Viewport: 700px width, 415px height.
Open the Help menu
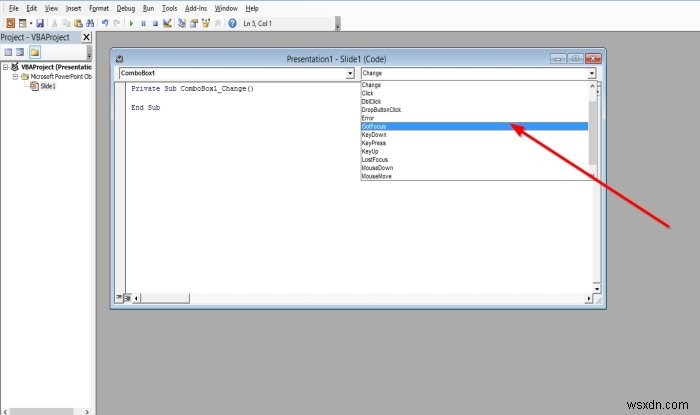coord(252,8)
